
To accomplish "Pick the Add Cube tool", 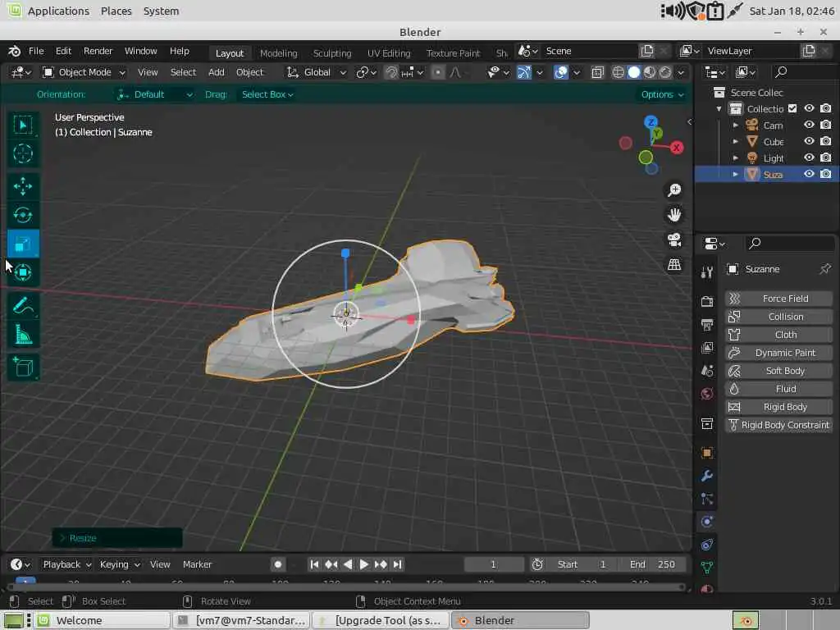I will pyautogui.click(x=22, y=367).
